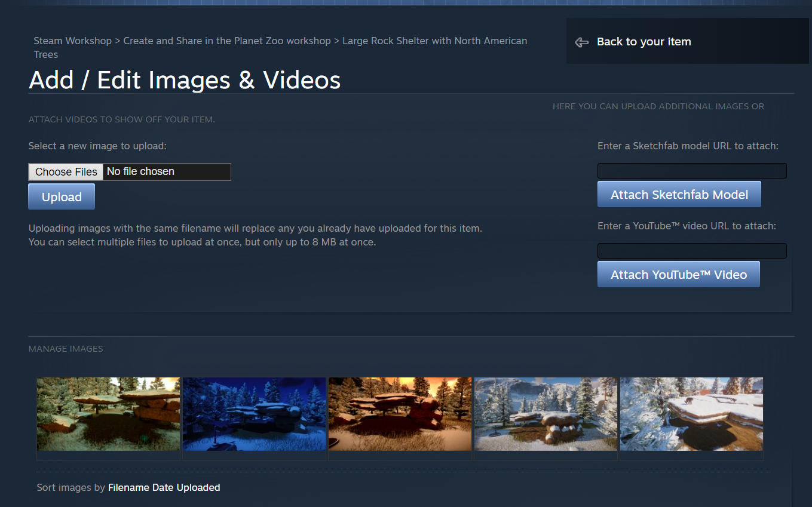Sort images by Filename

[x=129, y=487]
